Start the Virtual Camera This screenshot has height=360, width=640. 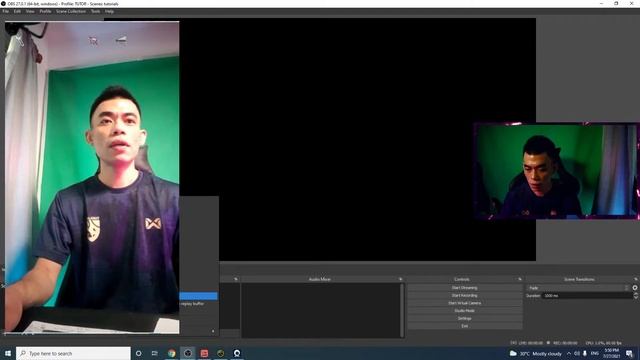(464, 303)
